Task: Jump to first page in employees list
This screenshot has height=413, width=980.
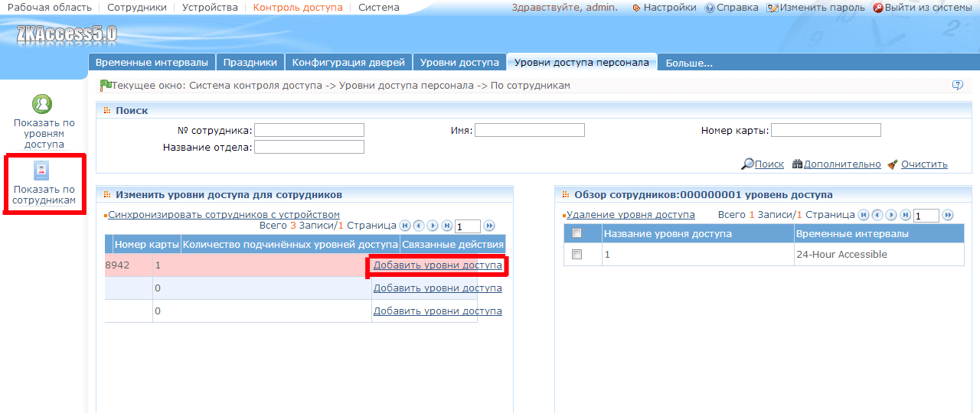Action: [405, 226]
